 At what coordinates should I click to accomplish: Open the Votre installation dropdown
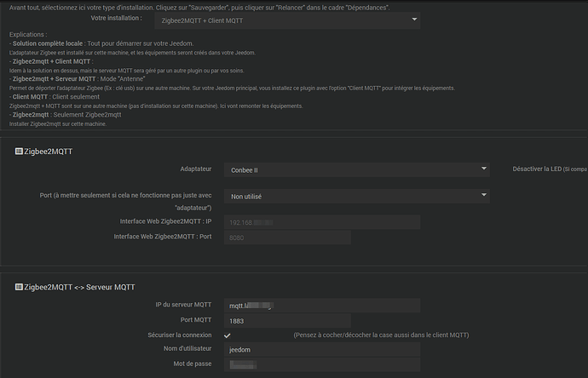coord(288,20)
